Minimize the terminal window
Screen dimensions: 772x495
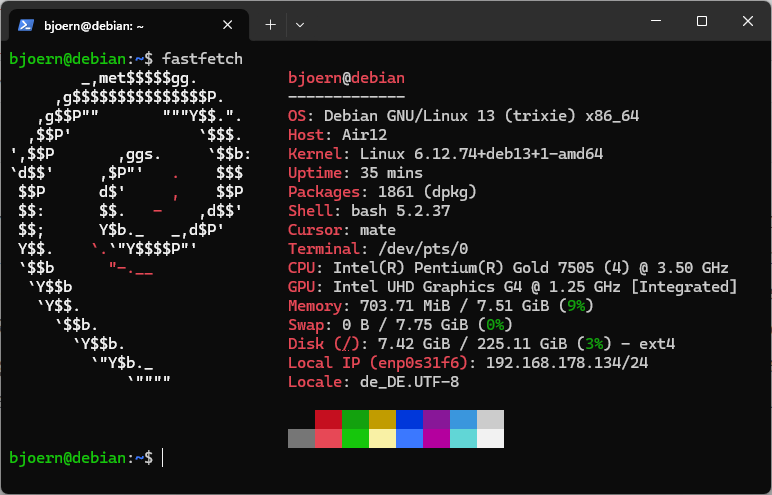tap(656, 22)
